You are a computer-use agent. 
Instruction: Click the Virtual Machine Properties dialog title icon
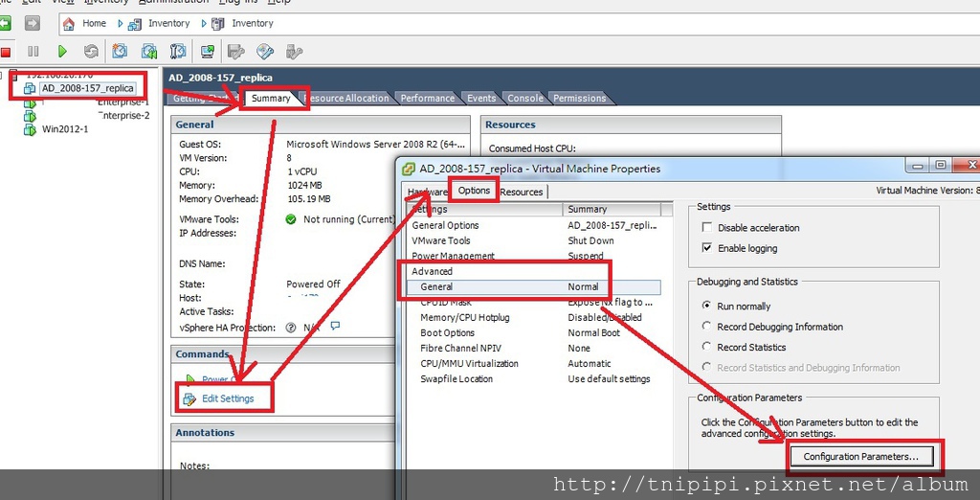(409, 169)
